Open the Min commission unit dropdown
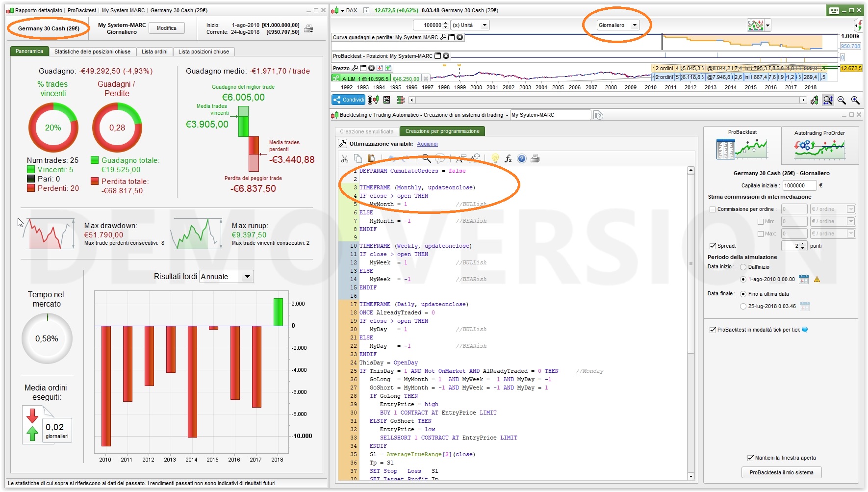 (x=833, y=221)
